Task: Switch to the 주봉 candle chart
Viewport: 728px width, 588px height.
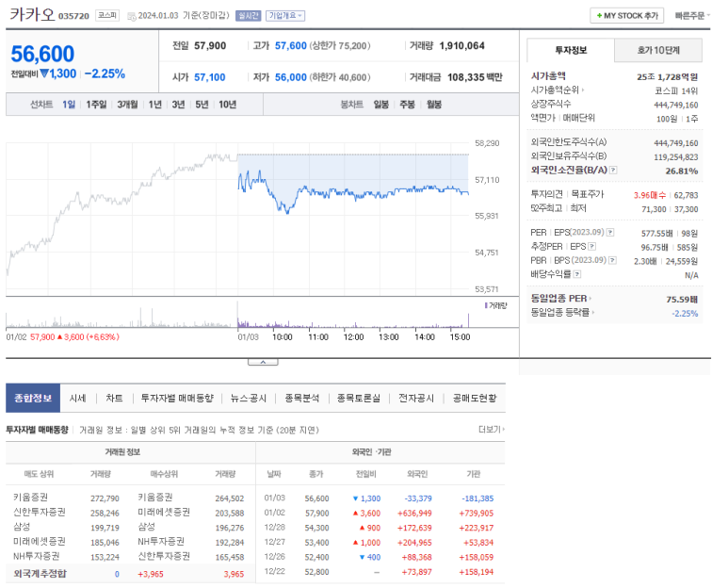Action: pos(407,105)
